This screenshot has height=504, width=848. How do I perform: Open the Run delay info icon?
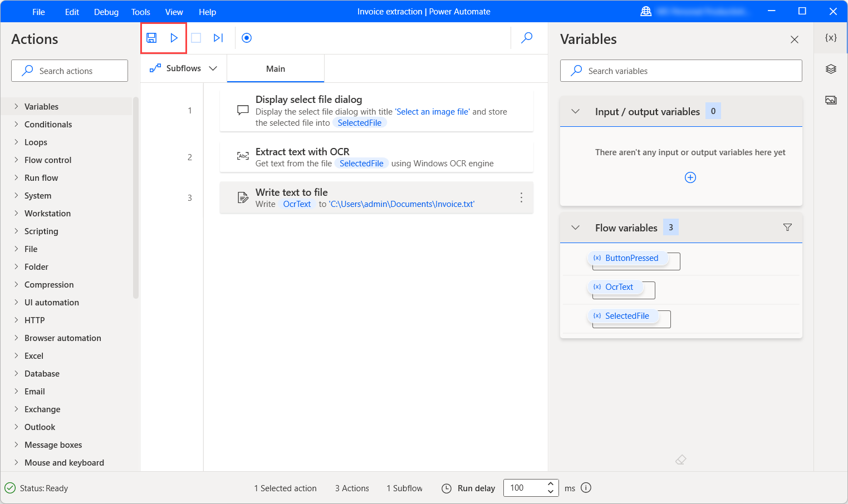pyautogui.click(x=586, y=488)
